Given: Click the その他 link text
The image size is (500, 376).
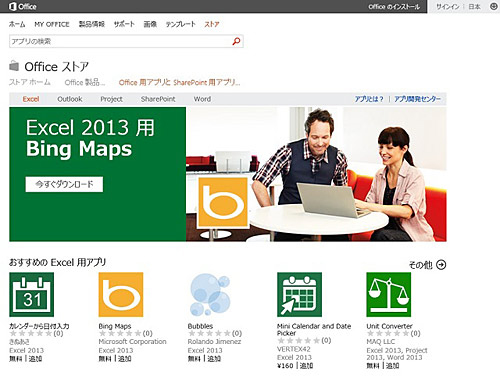Looking at the screenshot, I should (x=421, y=265).
